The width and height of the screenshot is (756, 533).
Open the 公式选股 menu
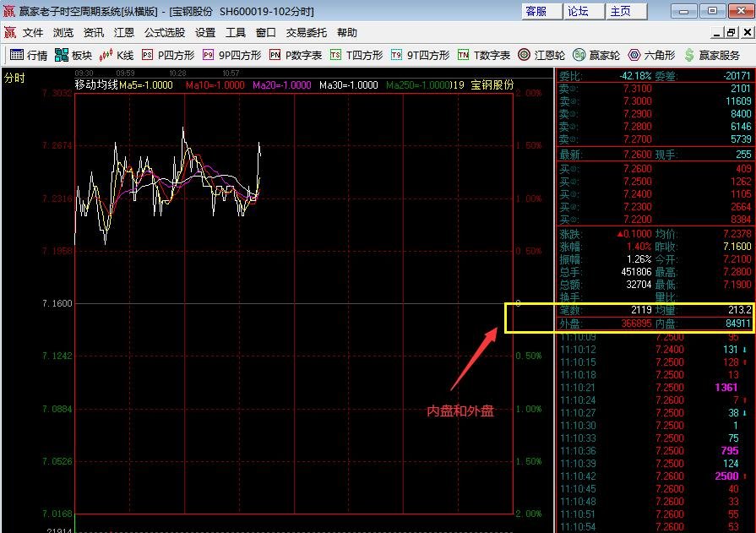tap(165, 32)
